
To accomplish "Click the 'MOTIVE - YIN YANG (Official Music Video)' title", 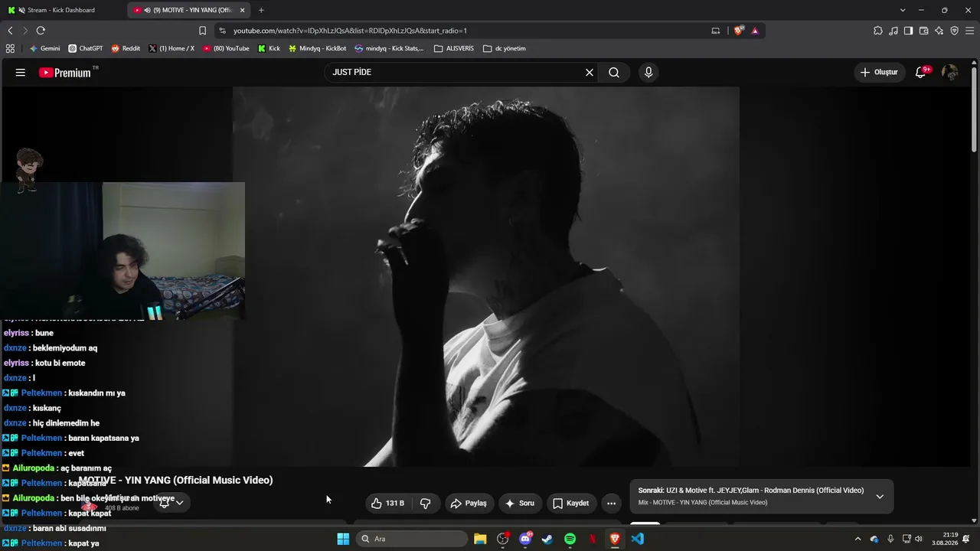I will pos(175,481).
